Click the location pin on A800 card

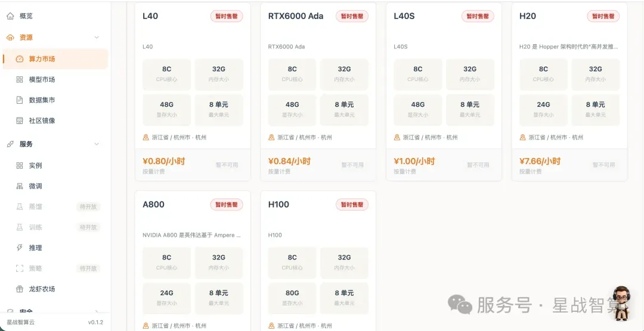click(146, 326)
